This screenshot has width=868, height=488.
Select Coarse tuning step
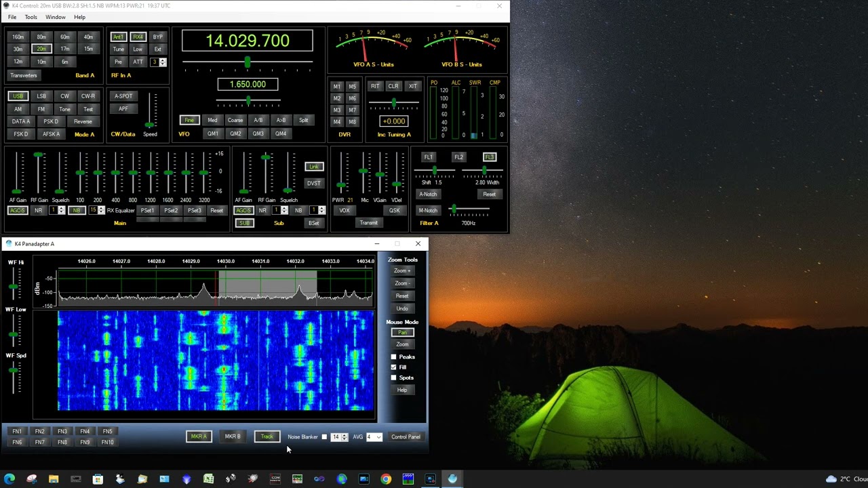[x=235, y=120]
